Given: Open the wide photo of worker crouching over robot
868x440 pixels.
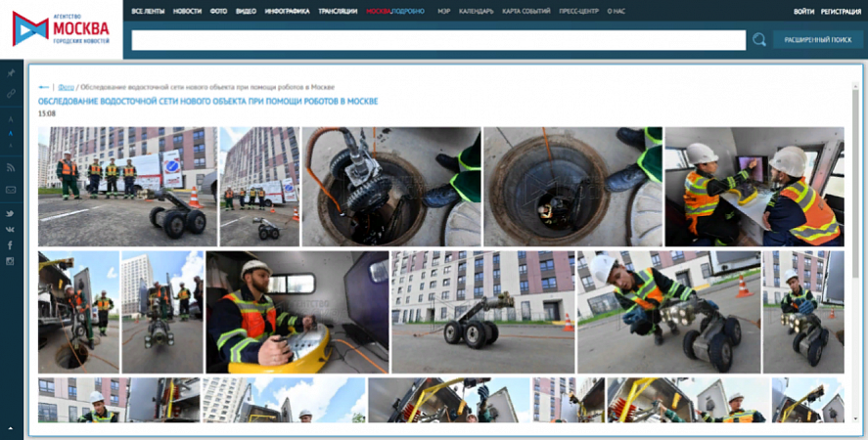Looking at the screenshot, I should (x=668, y=312).
